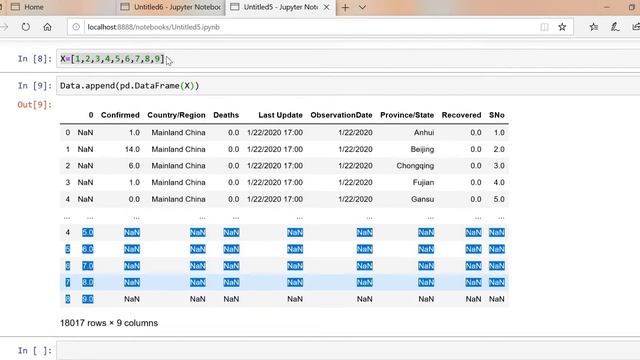Viewport: 640px width, 360px height.
Task: Click Gansu province cell
Action: click(422, 199)
